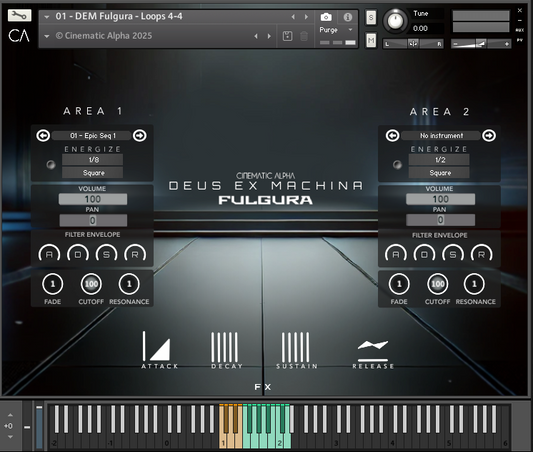The image size is (533, 452).
Task: Select previous snapshot arrow in second row
Action: pyautogui.click(x=256, y=36)
